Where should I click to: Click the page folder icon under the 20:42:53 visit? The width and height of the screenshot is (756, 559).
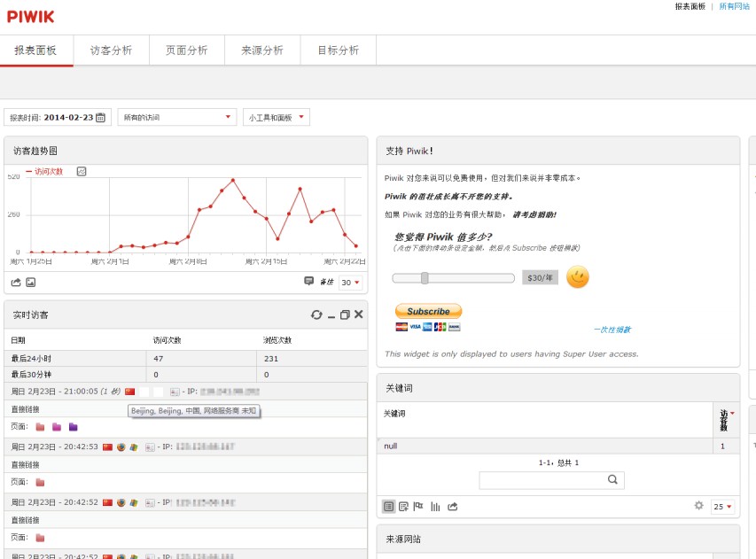pos(40,483)
